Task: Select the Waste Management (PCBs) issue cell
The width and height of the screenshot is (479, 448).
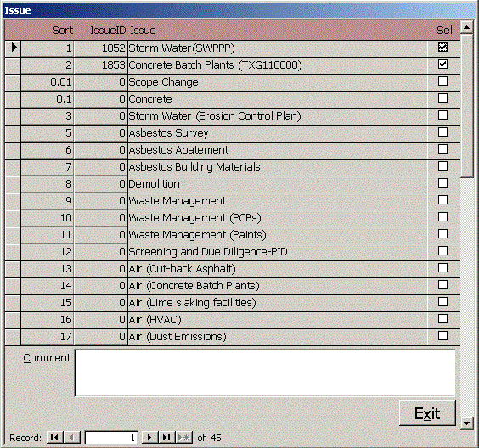Action: coord(278,218)
